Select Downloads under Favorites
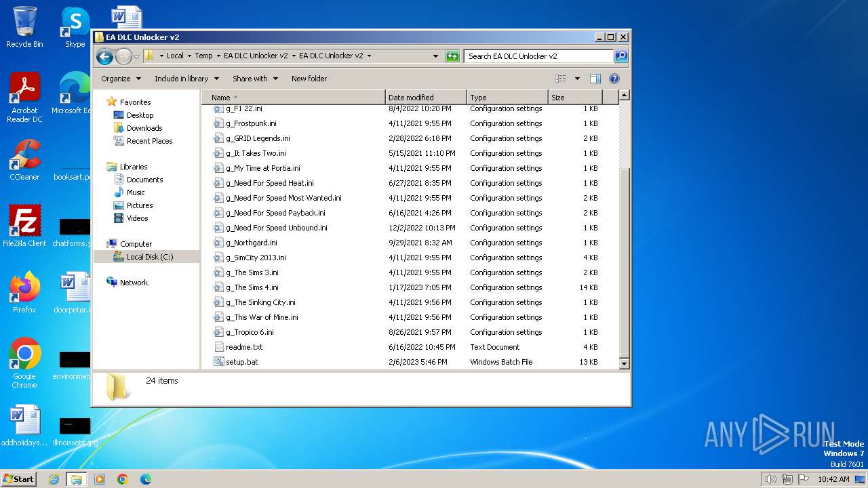 pyautogui.click(x=144, y=128)
